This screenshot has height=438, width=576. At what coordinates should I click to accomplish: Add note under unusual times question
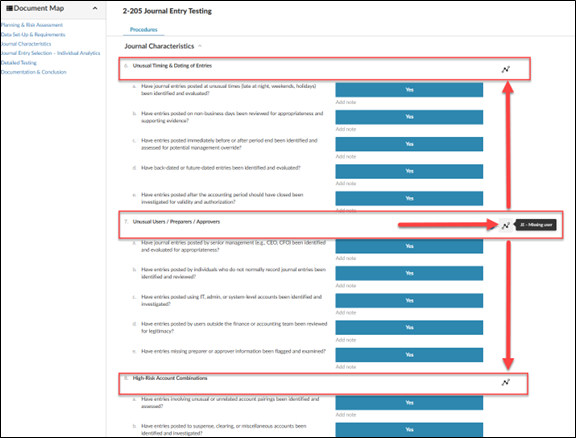point(346,102)
